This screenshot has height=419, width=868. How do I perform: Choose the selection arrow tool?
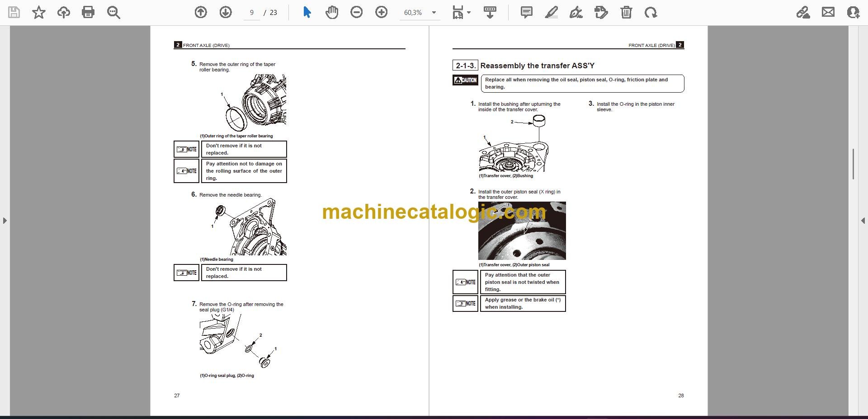(307, 13)
